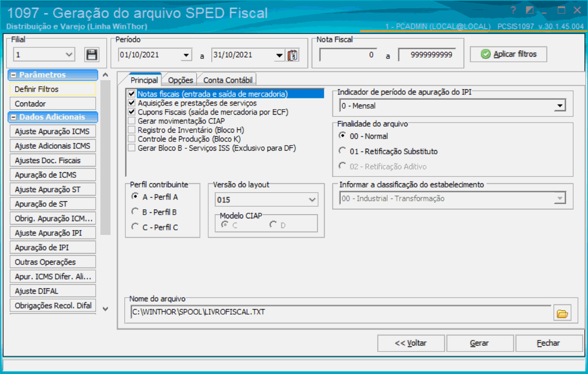Screen dimensions: 588x374
Task: Open Ajuste Adicionais ICMS
Action: click(x=52, y=146)
